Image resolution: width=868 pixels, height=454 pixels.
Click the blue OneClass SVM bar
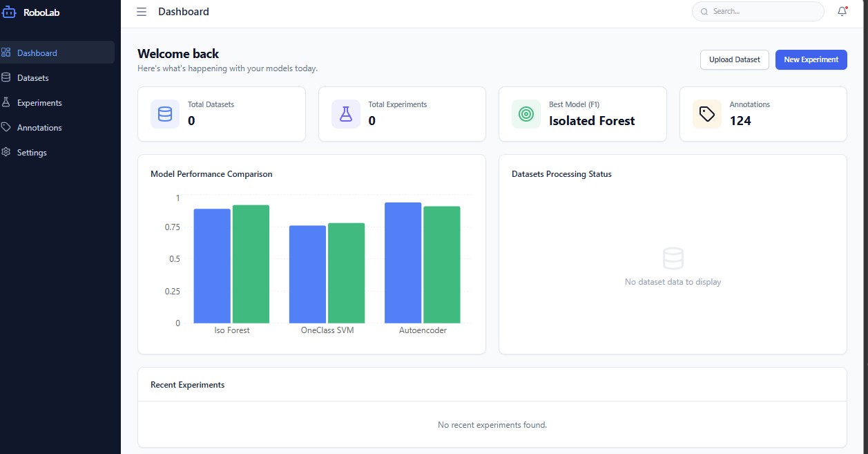point(307,274)
